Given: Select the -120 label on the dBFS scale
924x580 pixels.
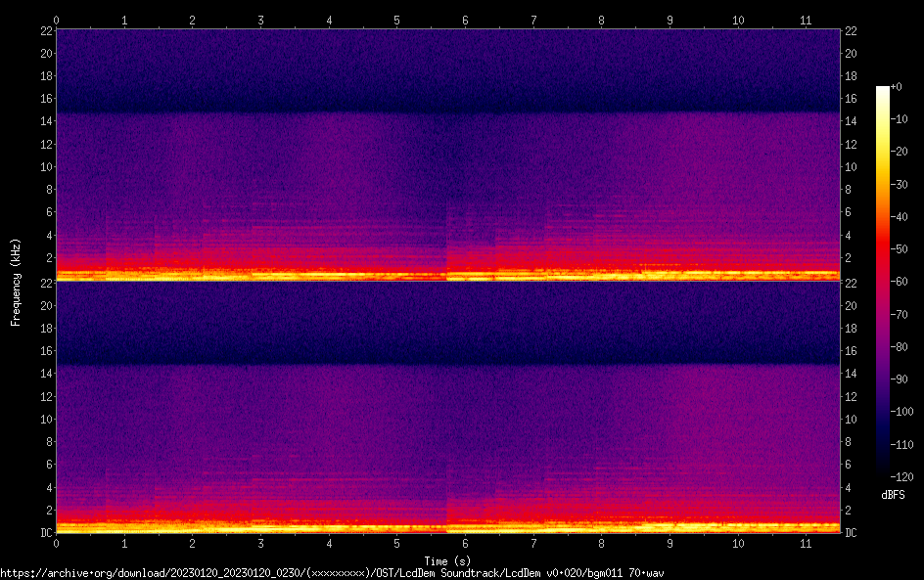Looking at the screenshot, I should pos(901,476).
